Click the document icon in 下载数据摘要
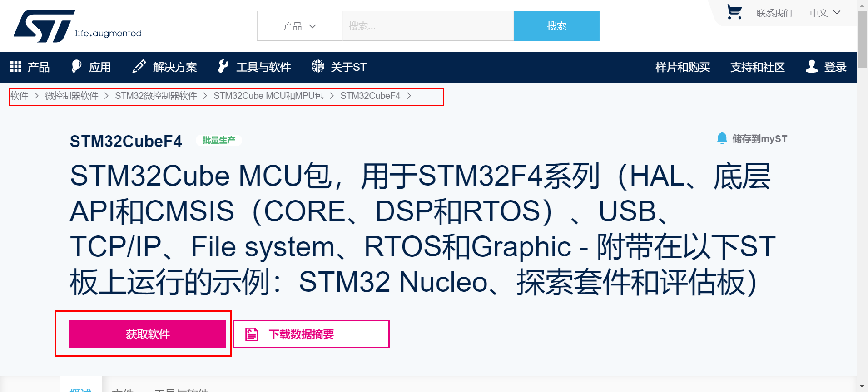This screenshot has height=392, width=868. pos(252,334)
